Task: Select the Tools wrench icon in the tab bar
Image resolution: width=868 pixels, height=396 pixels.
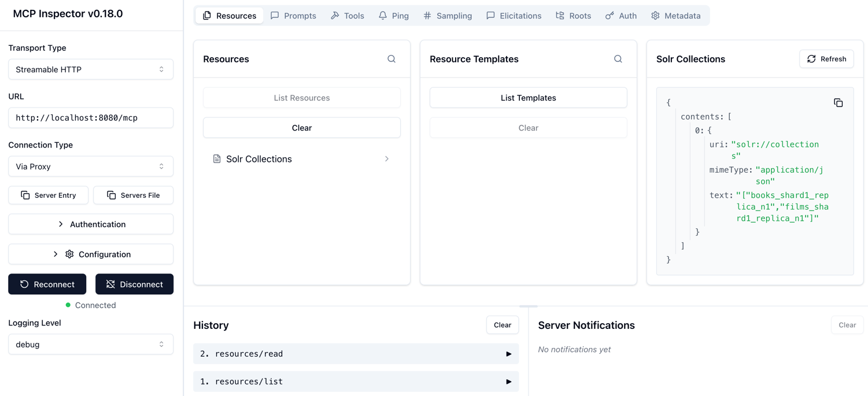Action: point(334,16)
